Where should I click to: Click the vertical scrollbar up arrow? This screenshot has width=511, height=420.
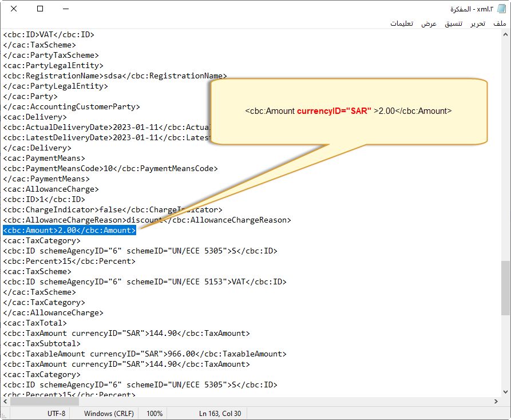pos(506,34)
